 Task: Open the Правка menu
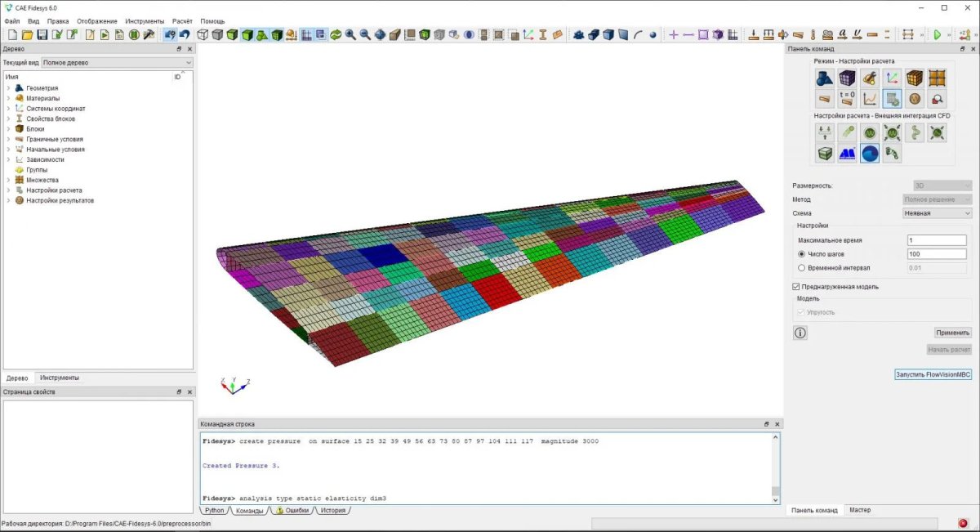[58, 20]
